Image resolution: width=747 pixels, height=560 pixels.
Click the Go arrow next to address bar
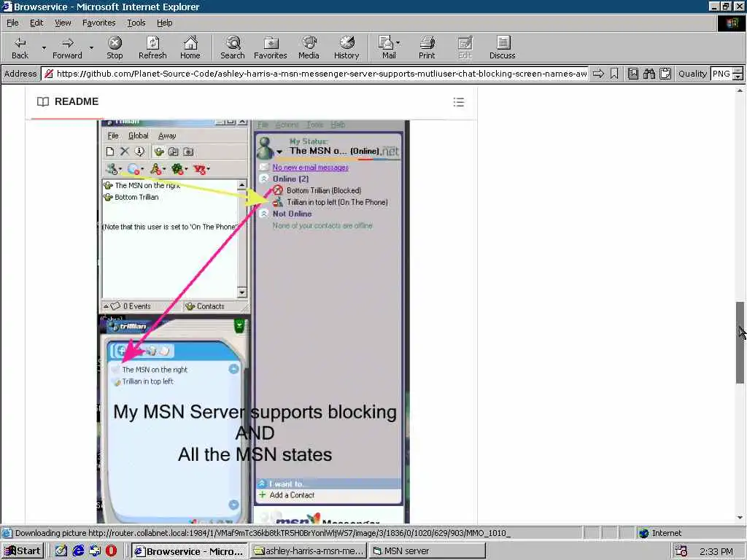598,74
